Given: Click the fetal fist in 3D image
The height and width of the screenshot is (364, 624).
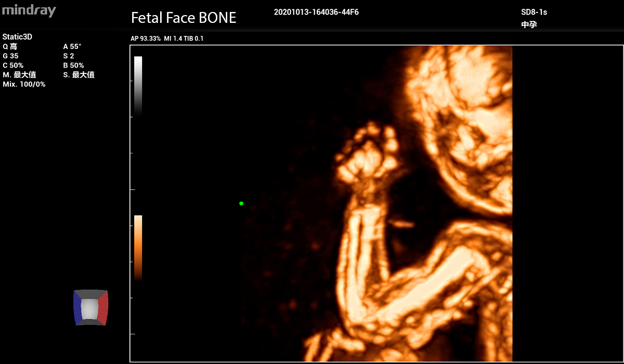Looking at the screenshot, I should [x=367, y=153].
